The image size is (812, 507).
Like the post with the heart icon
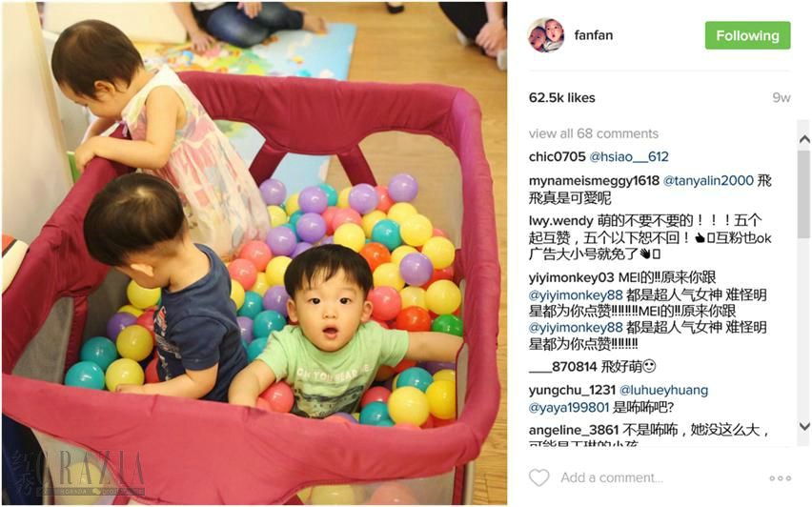tap(539, 477)
